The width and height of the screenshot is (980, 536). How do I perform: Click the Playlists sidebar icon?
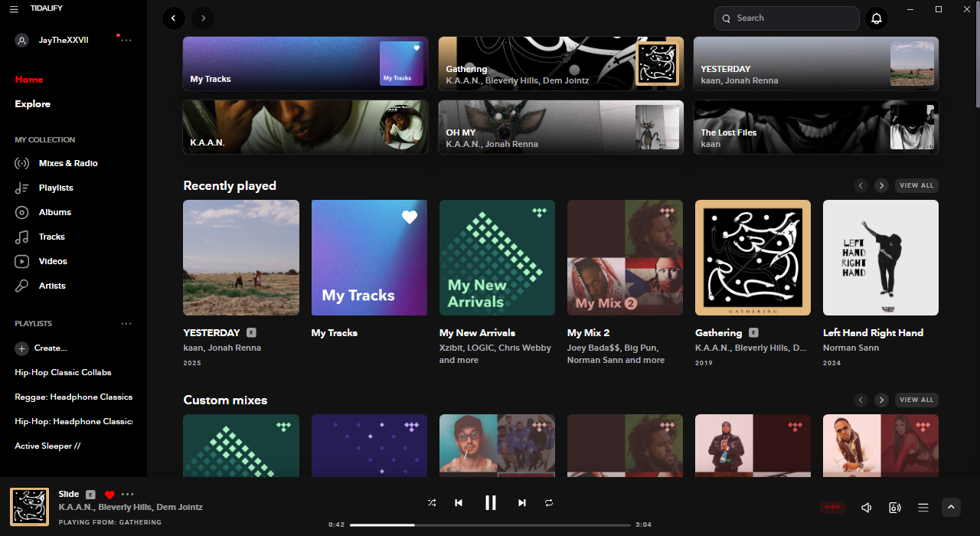click(x=22, y=188)
